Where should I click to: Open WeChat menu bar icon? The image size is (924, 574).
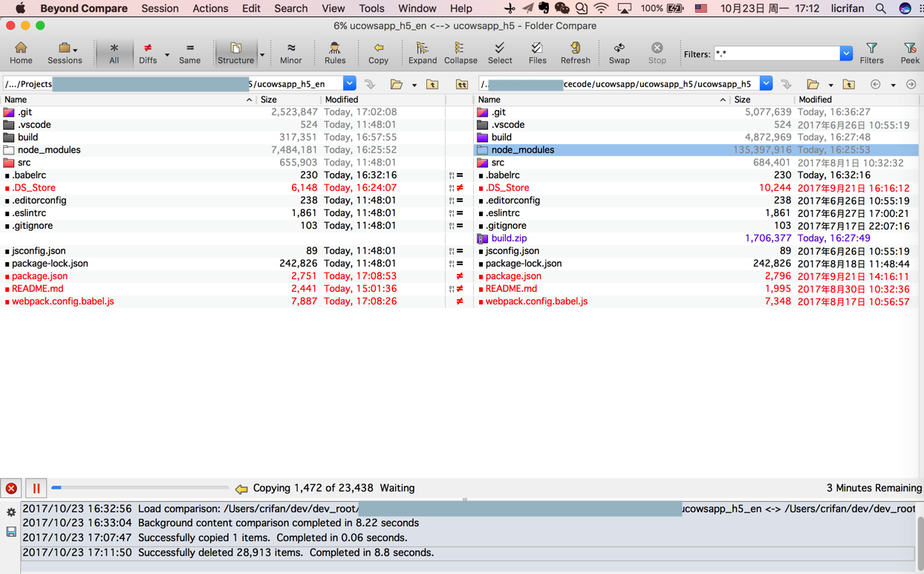coord(562,8)
